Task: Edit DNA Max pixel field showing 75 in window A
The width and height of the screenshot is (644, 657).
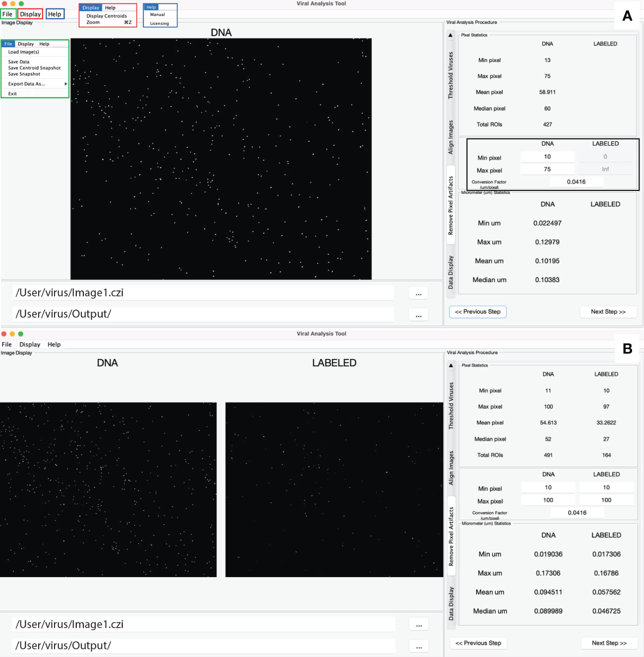Action: click(547, 169)
